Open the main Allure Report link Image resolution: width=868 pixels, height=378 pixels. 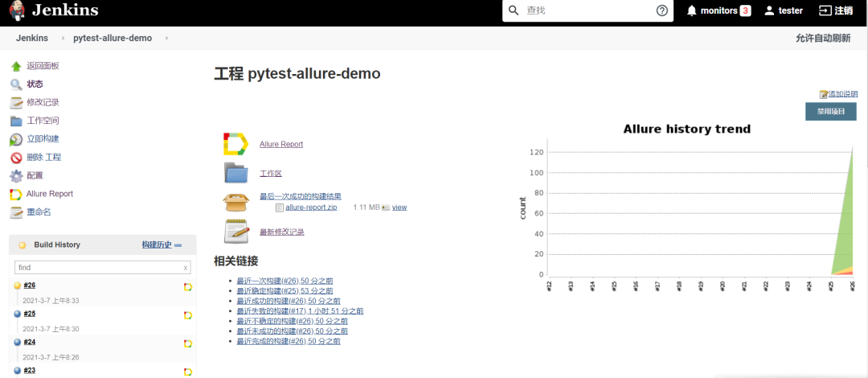281,144
